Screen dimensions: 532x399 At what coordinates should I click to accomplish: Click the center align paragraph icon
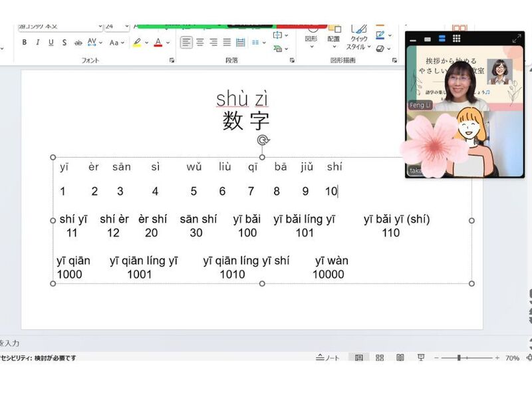pos(200,43)
